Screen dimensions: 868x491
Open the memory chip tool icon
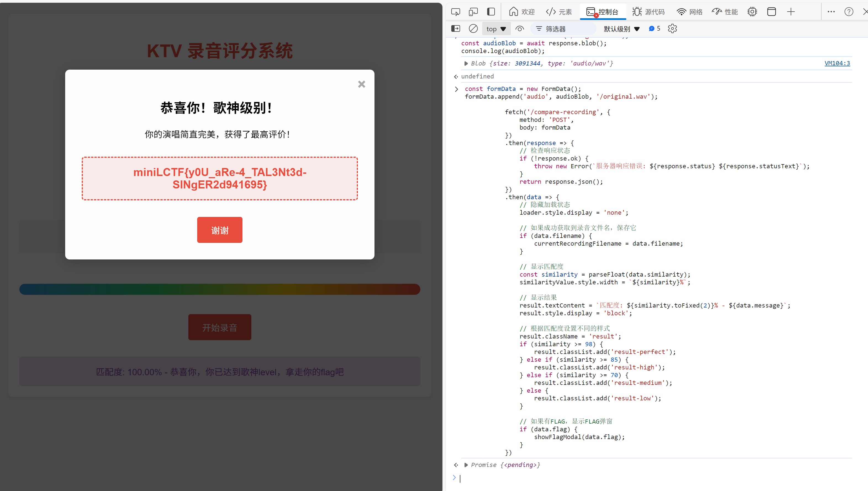coord(752,12)
